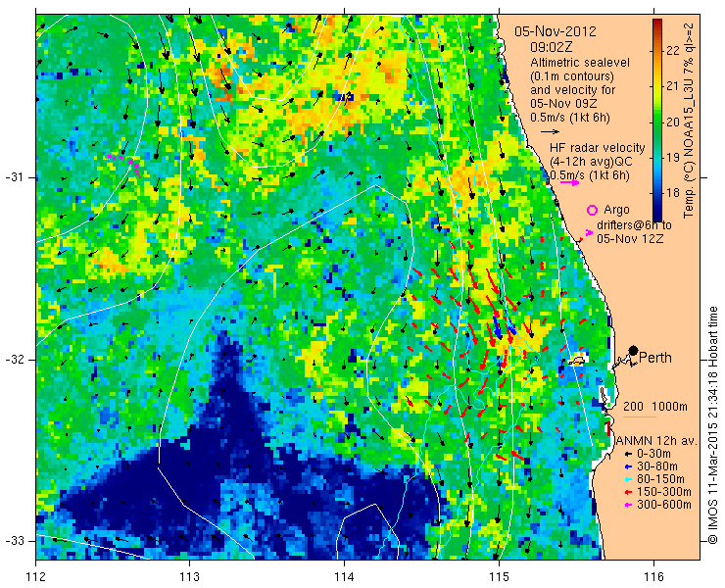Image resolution: width=725 pixels, height=588 pixels.
Task: Click the IMOS copyright timestamp text
Action: (712, 425)
